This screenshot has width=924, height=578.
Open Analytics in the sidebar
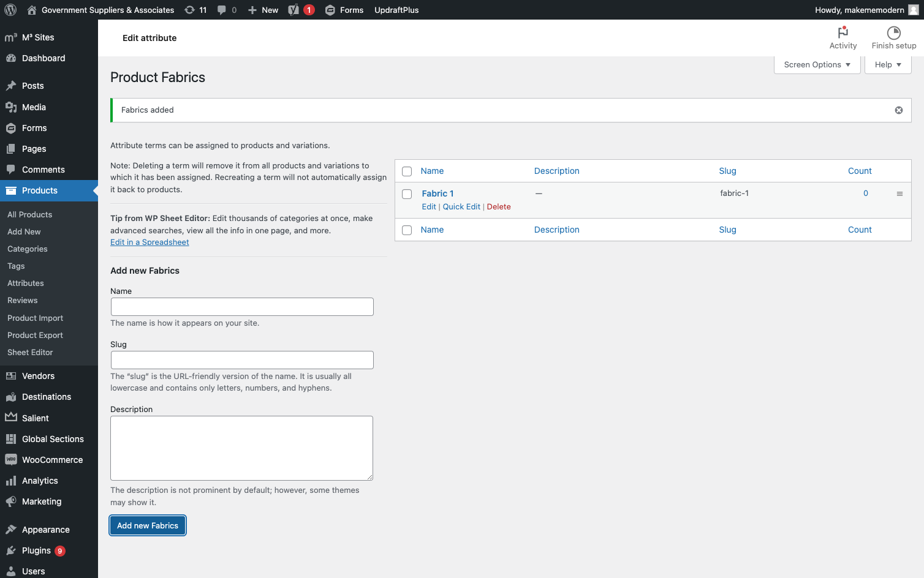(49, 481)
